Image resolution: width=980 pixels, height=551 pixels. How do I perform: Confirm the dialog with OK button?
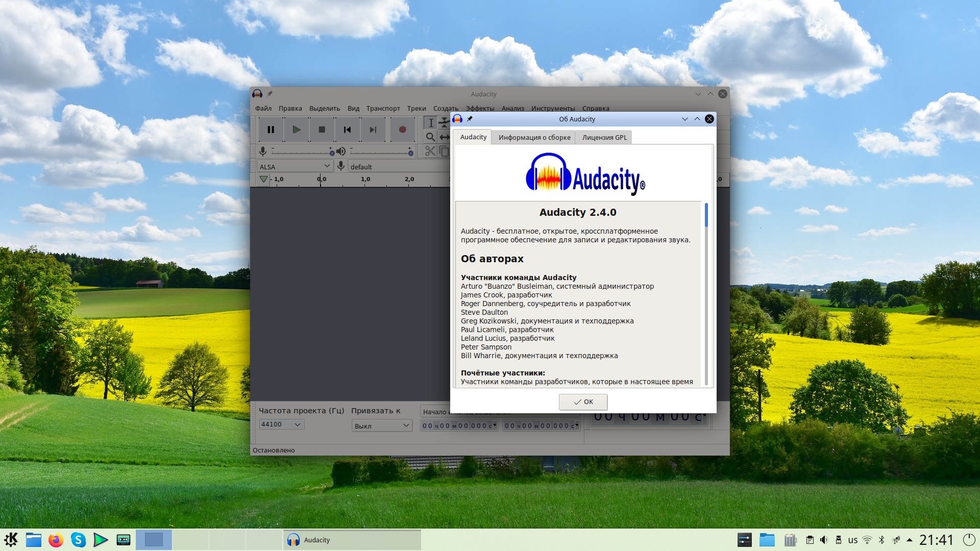click(x=583, y=402)
